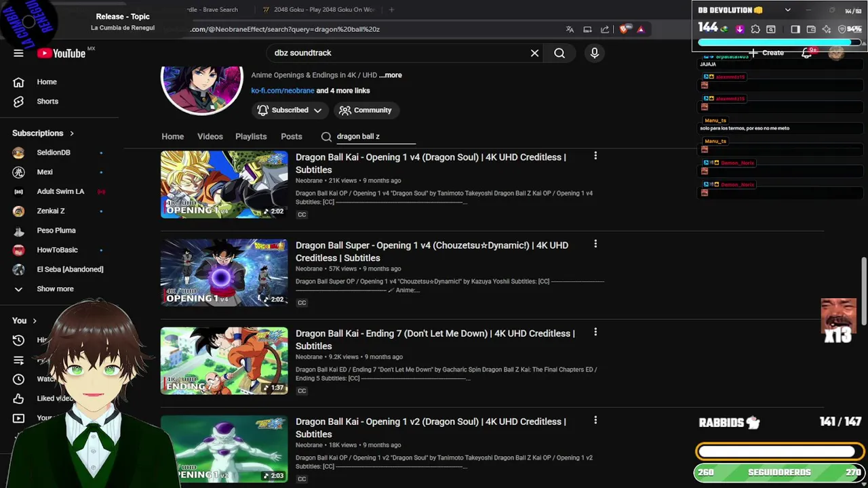Open the extensions puzzle icon

coord(755,29)
